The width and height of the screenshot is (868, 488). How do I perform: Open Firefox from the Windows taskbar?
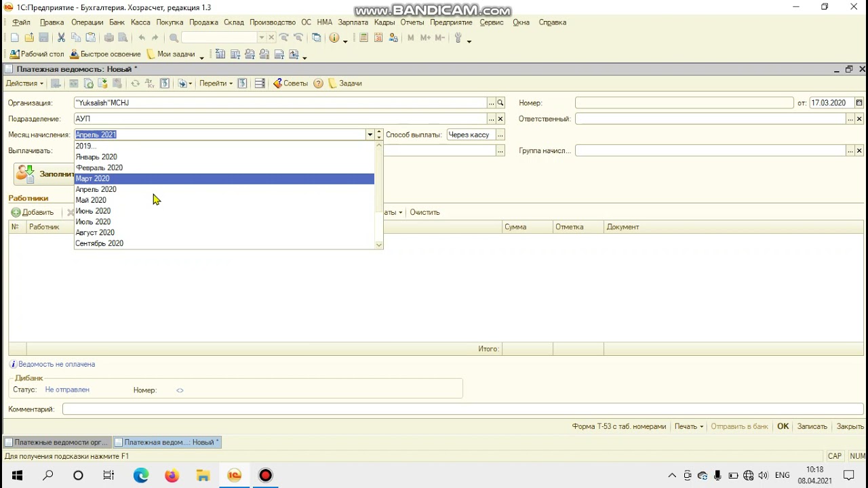(x=172, y=475)
